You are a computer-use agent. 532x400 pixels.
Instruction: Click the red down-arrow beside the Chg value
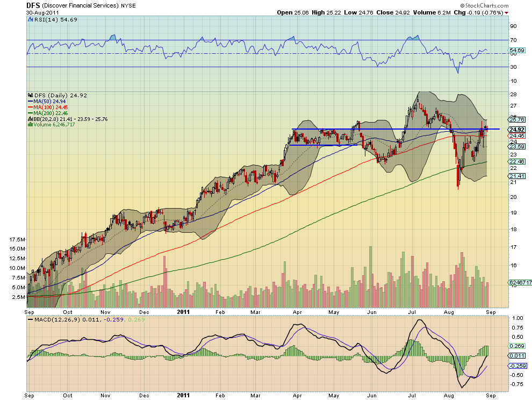click(507, 12)
